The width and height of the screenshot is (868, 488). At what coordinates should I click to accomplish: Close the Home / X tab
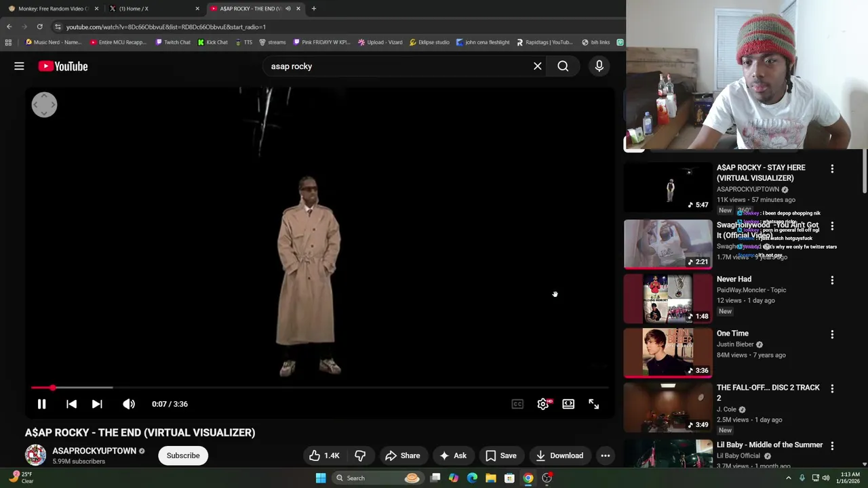tap(197, 9)
